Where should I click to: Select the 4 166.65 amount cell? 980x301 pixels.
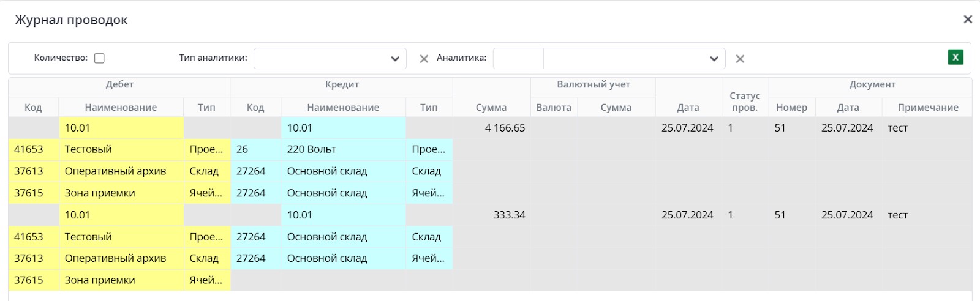(x=505, y=128)
